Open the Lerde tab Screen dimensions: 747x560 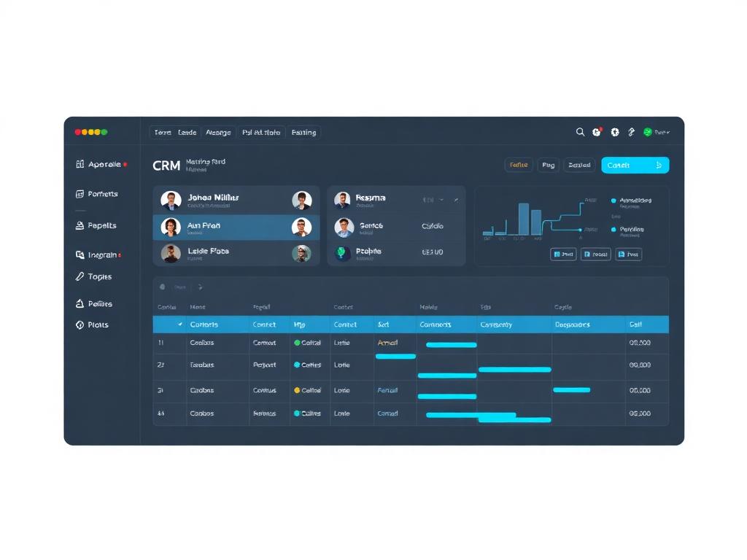point(187,133)
